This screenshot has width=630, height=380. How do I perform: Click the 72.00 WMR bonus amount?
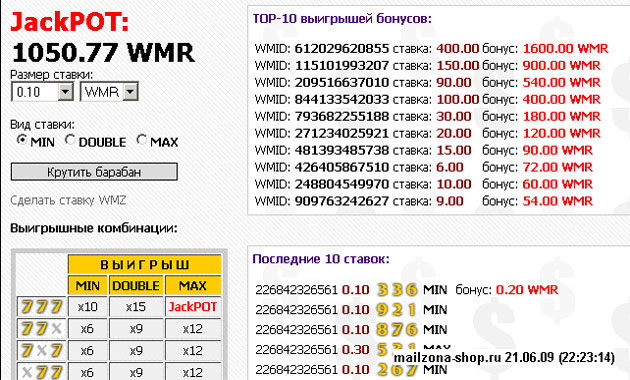558,167
